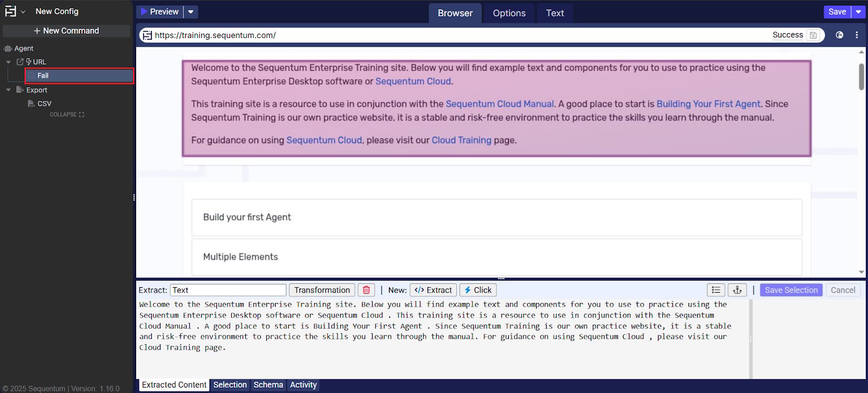Click the red trash delete icon

click(366, 290)
